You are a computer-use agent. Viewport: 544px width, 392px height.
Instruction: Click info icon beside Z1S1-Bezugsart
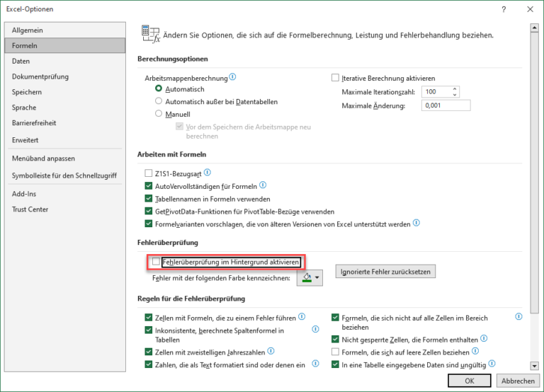point(208,172)
